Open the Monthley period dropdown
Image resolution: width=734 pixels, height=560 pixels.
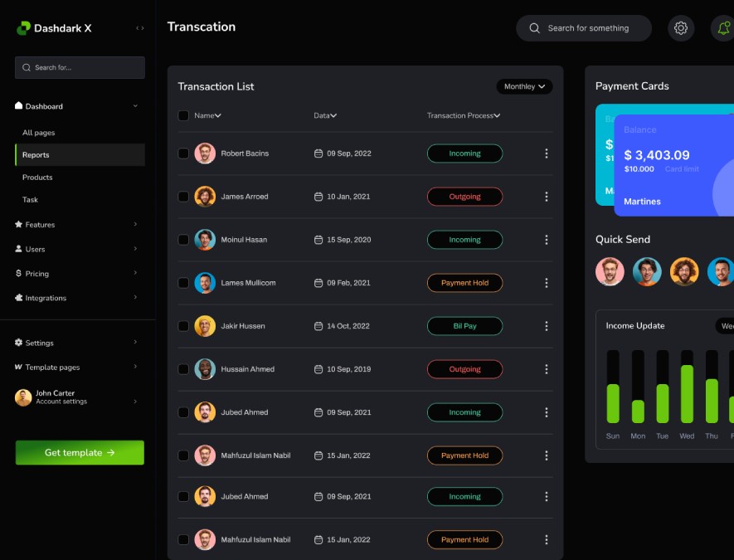(524, 86)
